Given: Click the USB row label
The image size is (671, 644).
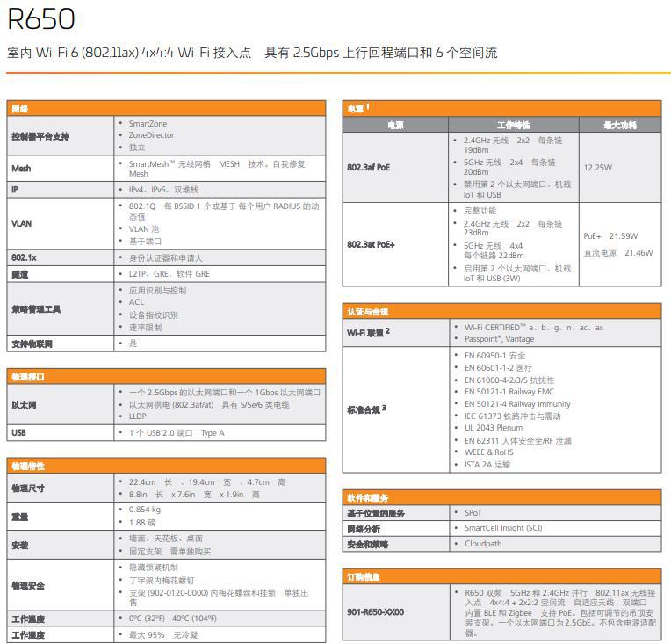Looking at the screenshot, I should [18, 432].
